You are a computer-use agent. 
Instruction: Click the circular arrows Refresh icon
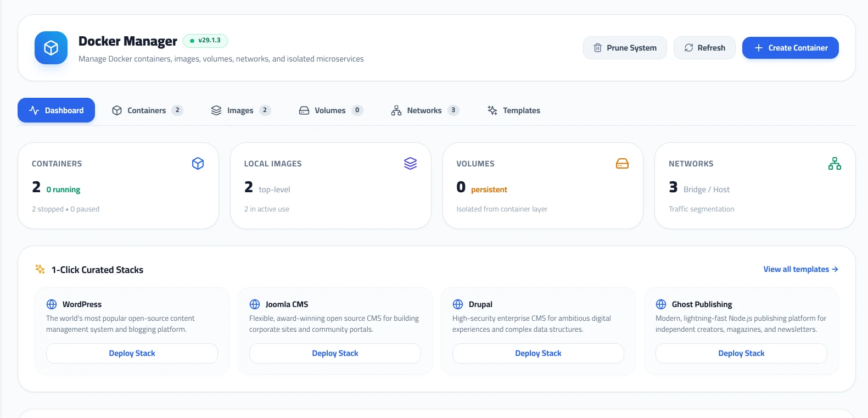(688, 48)
